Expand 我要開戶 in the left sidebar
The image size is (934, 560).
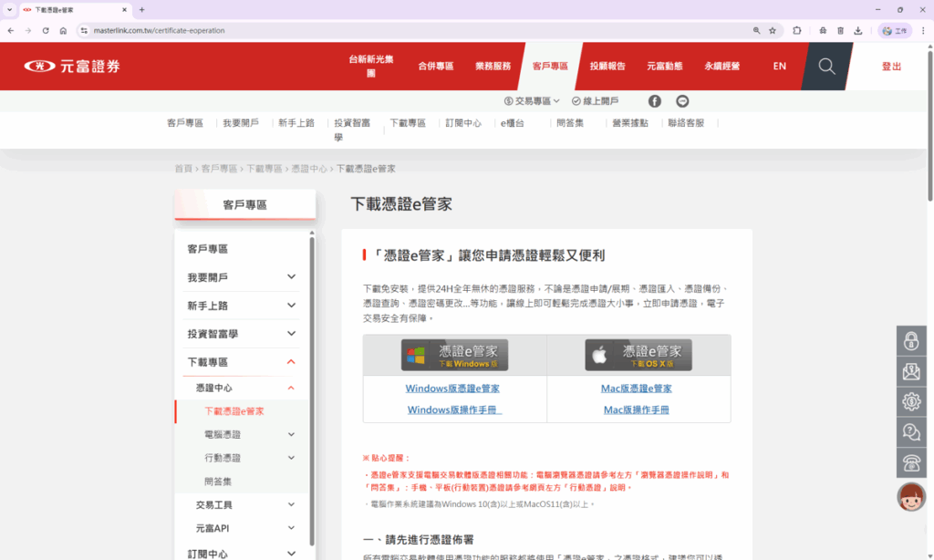pyautogui.click(x=291, y=277)
